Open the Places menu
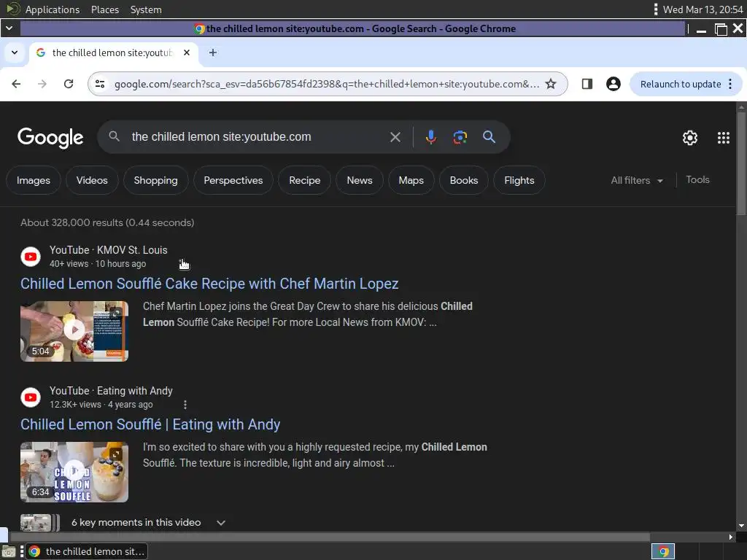 105,9
